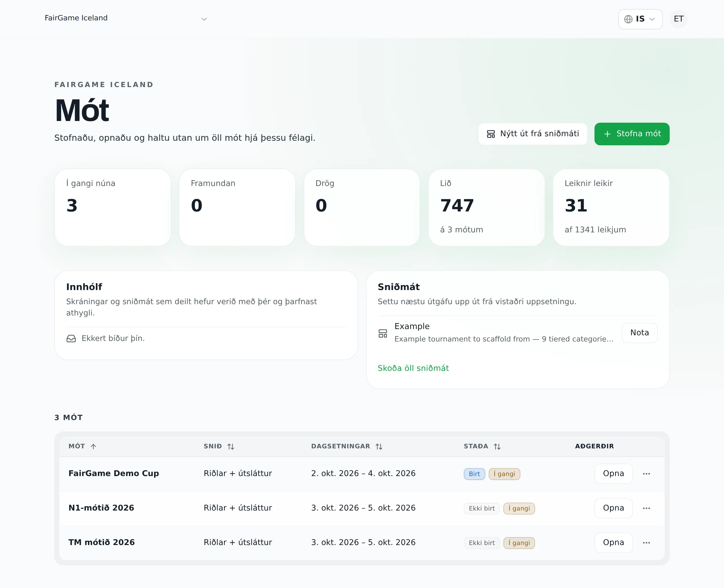The width and height of the screenshot is (724, 588).
Task: Open TM mótið 2026 with Opna button
Action: click(613, 542)
